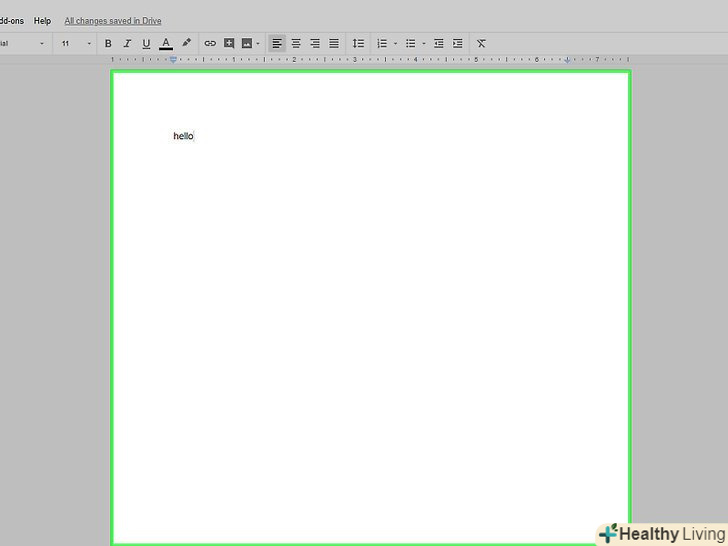Screen dimensions: 728x546
Task: Center align the text
Action: click(x=296, y=44)
